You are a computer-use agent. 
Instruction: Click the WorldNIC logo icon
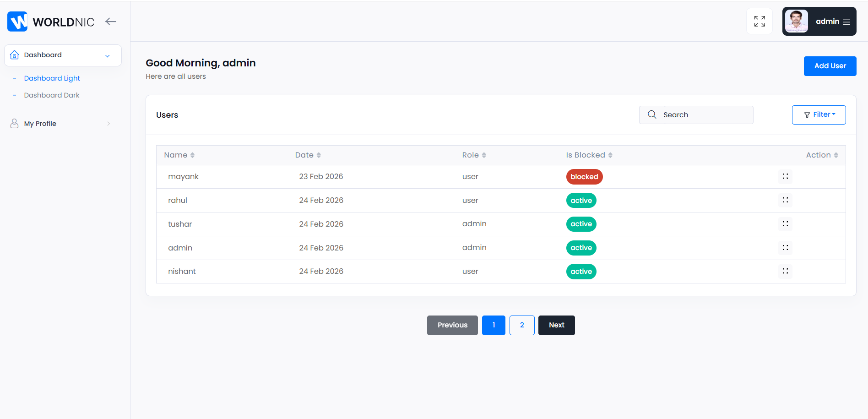coord(17,22)
